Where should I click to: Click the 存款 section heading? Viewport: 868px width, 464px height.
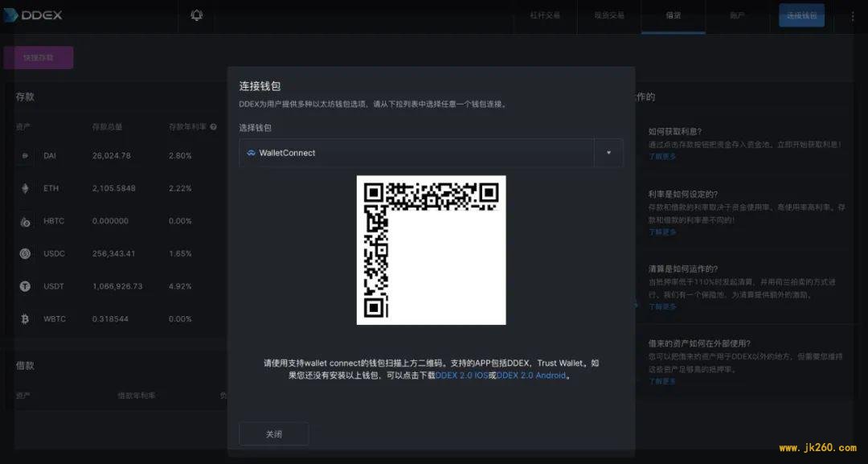pyautogui.click(x=25, y=96)
